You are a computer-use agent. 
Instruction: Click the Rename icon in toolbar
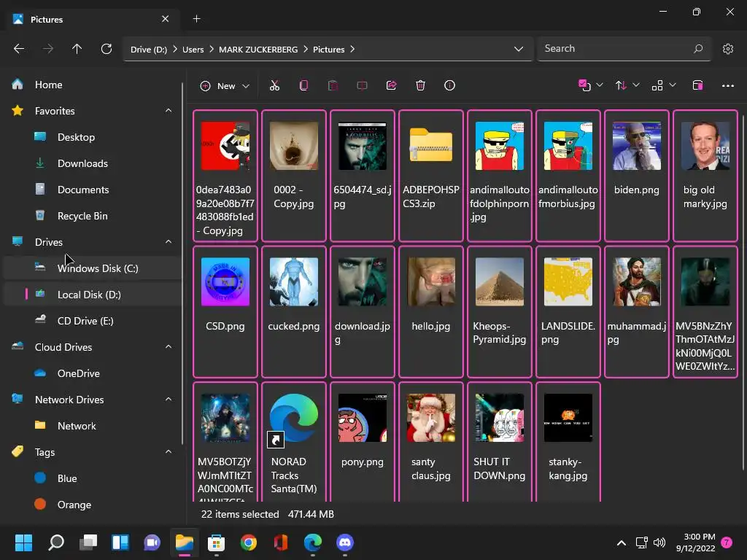tap(362, 86)
